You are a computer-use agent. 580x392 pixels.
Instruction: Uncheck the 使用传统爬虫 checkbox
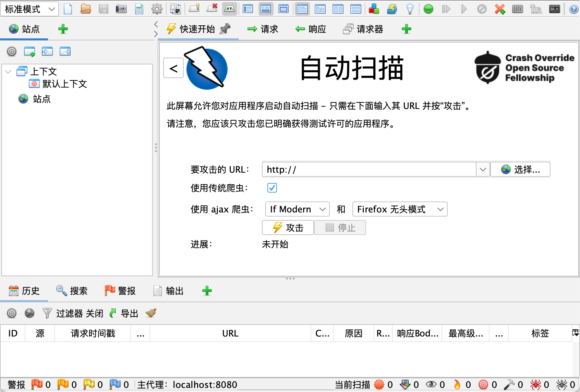pyautogui.click(x=272, y=188)
